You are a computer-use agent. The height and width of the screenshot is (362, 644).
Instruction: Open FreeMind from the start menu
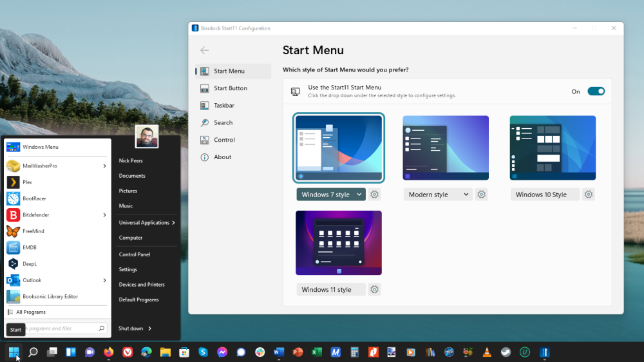(x=34, y=231)
